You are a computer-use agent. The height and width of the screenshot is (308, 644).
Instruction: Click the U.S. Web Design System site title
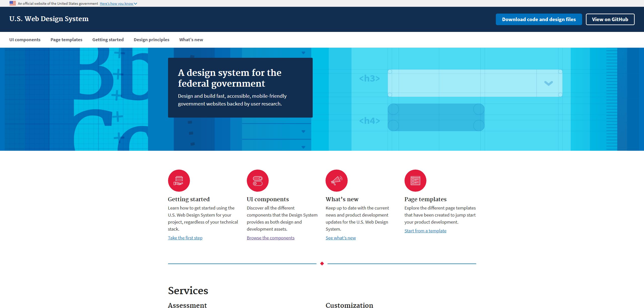49,19
